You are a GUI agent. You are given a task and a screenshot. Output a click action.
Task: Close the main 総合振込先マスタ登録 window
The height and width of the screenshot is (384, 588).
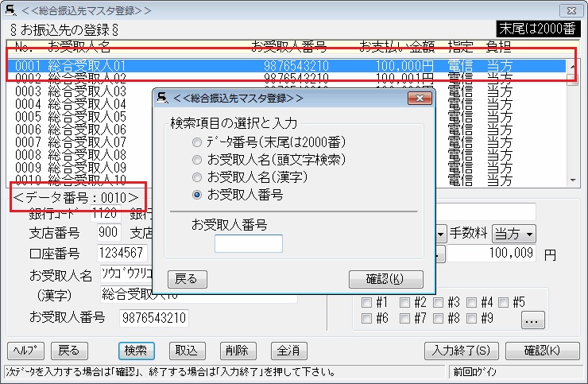click(x=571, y=10)
